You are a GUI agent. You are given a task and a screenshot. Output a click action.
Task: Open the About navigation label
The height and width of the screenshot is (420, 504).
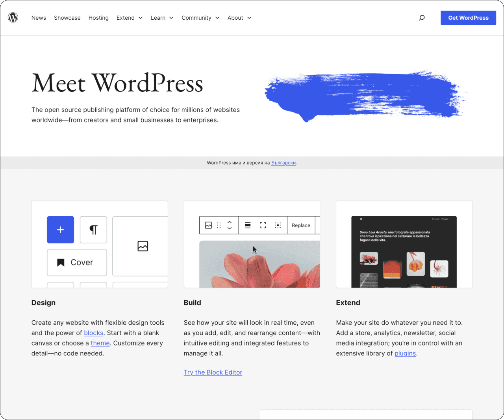[235, 18]
